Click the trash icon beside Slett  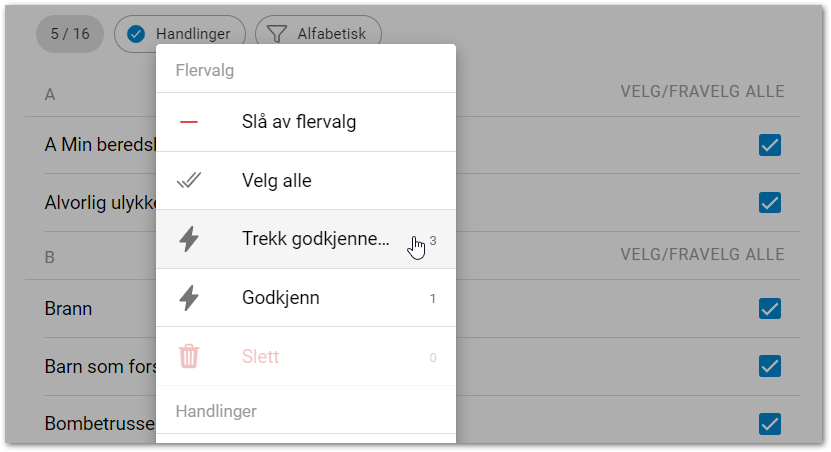coord(189,356)
